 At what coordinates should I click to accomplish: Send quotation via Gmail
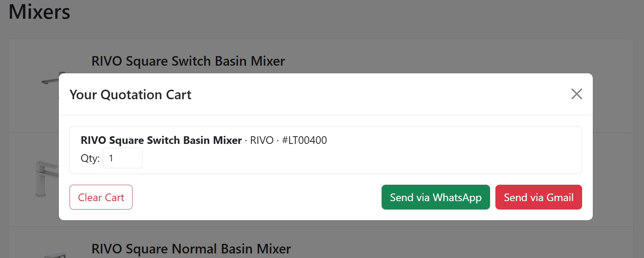click(538, 197)
